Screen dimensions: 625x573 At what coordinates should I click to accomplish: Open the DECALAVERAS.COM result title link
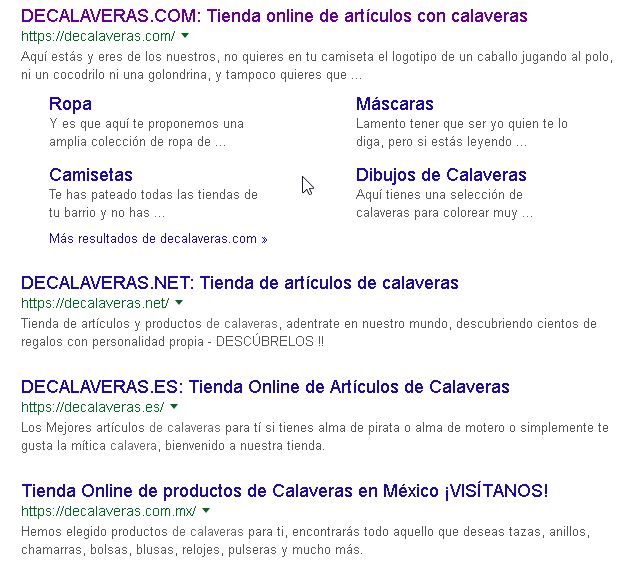point(274,16)
